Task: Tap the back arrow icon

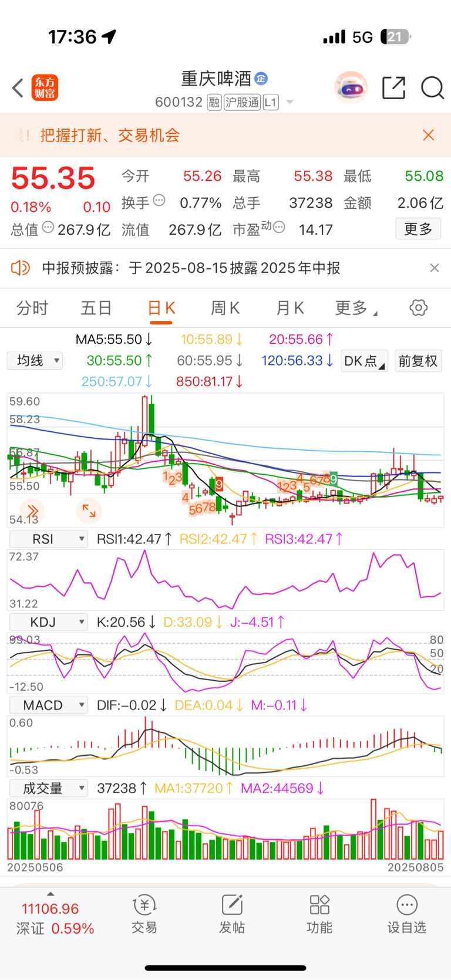Action: (x=18, y=88)
